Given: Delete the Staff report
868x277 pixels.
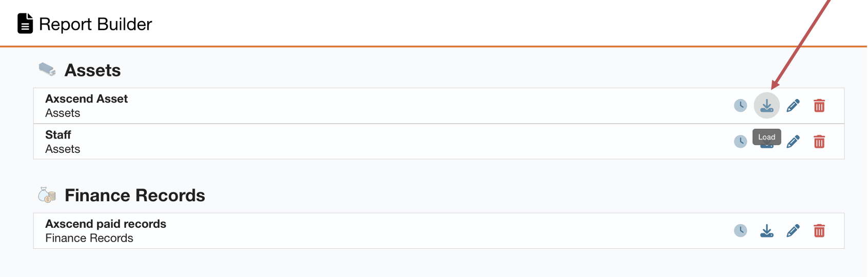Looking at the screenshot, I should tap(819, 142).
